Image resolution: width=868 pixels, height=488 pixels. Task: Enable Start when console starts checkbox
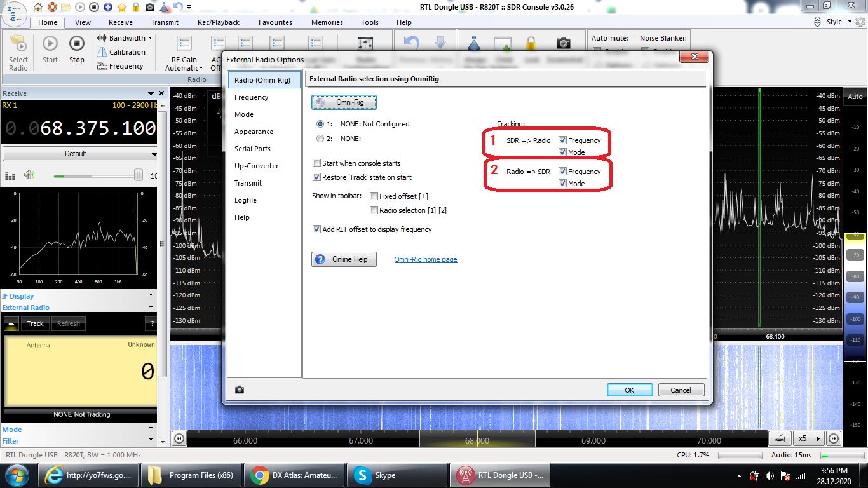point(317,163)
